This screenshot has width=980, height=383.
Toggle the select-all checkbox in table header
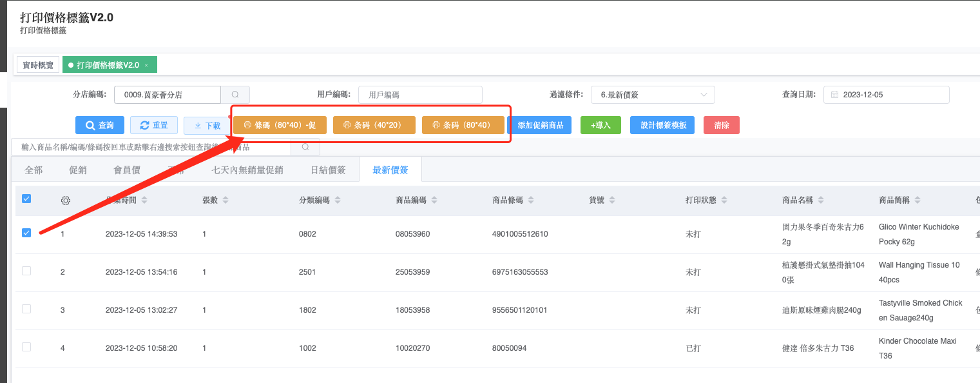point(26,199)
